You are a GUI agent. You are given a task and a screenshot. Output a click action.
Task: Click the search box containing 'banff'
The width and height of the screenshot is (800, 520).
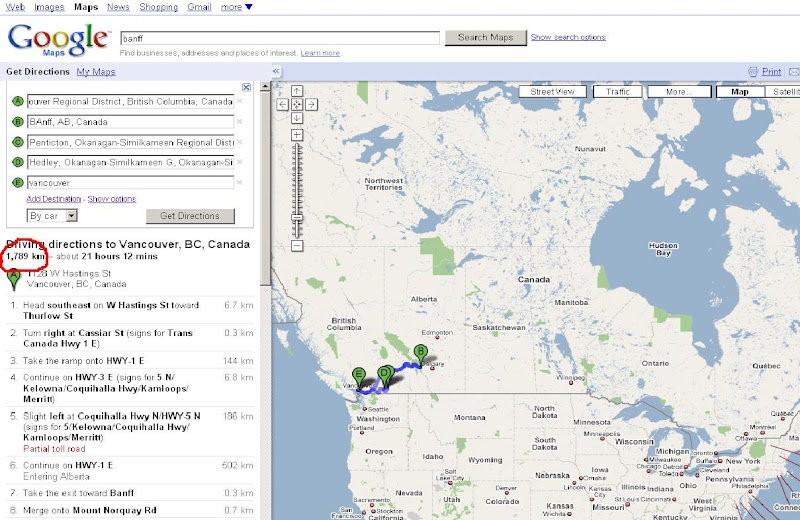pos(280,38)
